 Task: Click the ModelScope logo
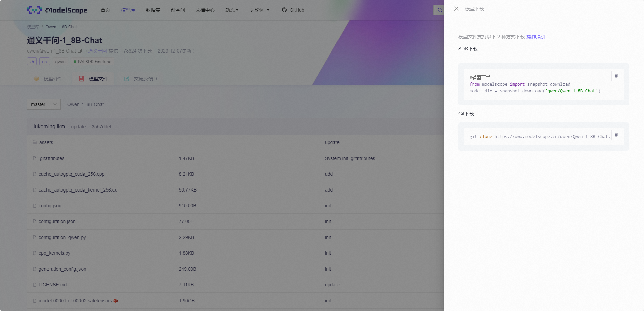57,10
